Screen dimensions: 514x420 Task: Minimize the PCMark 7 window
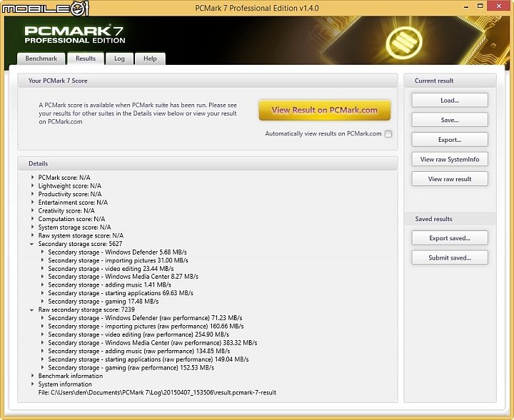point(466,6)
